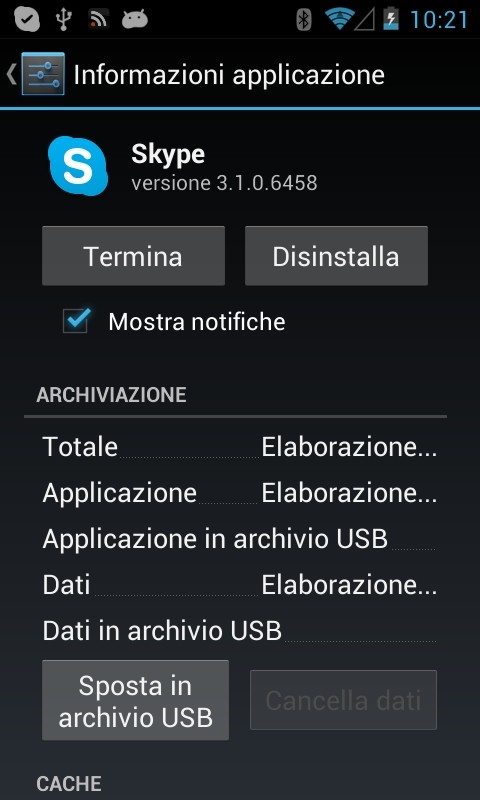Tap the Bluetooth status icon
Image resolution: width=480 pixels, height=800 pixels.
[x=304, y=19]
